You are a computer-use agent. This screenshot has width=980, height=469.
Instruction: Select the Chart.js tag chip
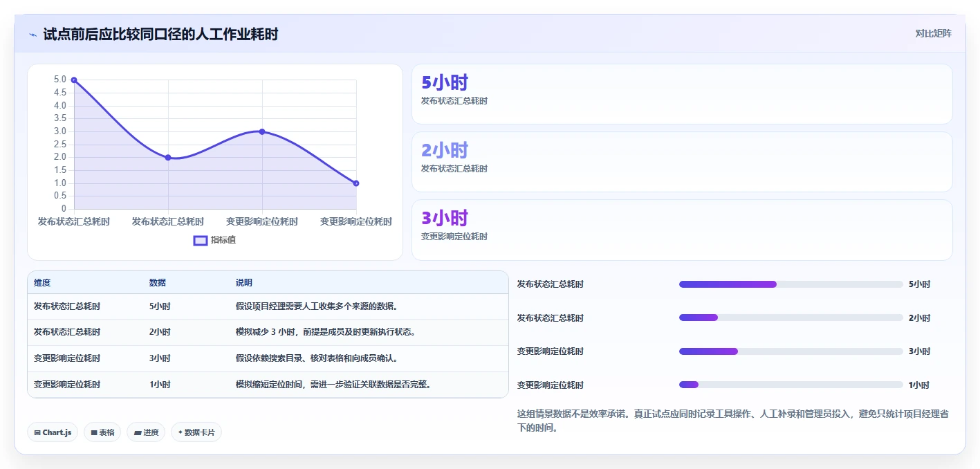(53, 432)
